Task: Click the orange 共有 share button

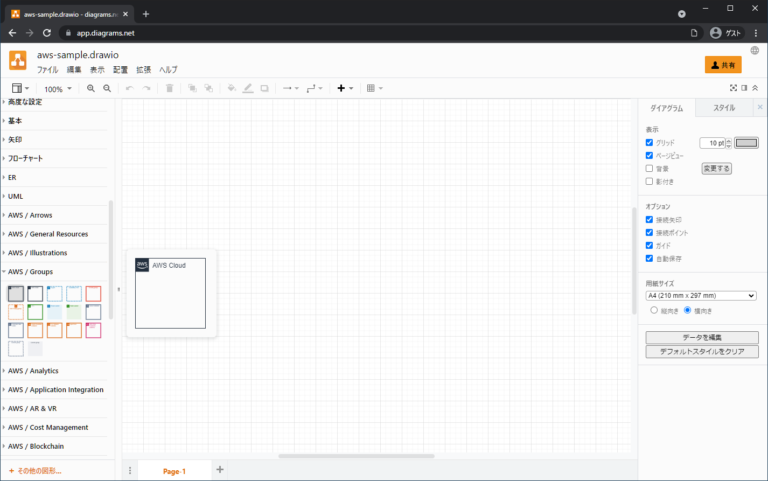Action: 723,64
